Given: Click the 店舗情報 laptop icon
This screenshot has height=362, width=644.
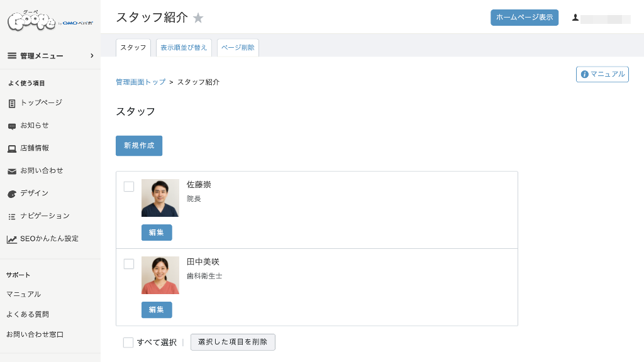Looking at the screenshot, I should pos(12,148).
